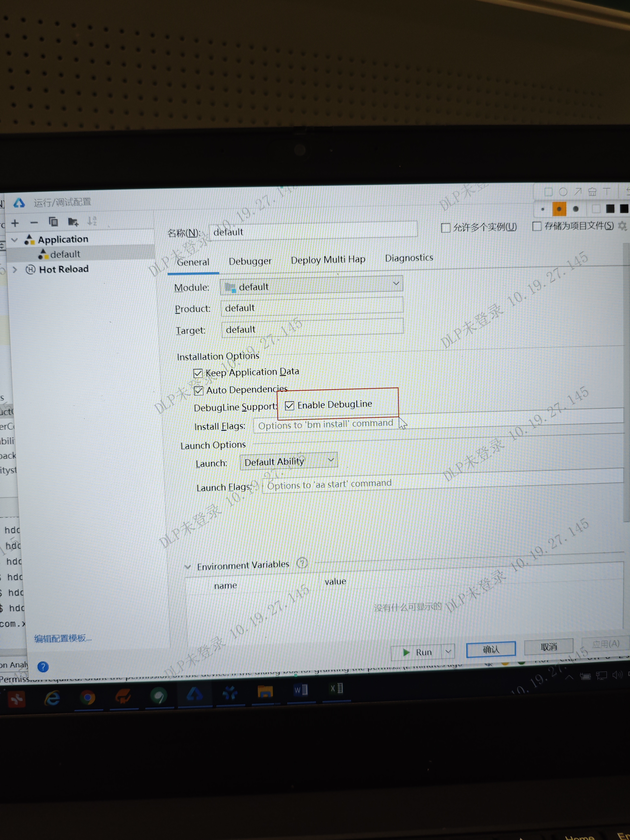Uncheck Keep Application Data
The width and height of the screenshot is (630, 840).
point(198,373)
